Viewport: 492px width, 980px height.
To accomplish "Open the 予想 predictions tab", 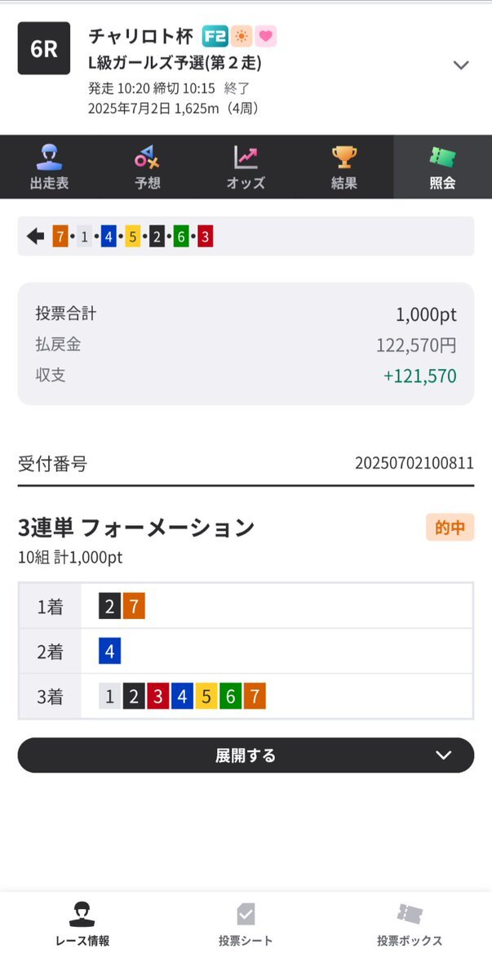I will [148, 167].
